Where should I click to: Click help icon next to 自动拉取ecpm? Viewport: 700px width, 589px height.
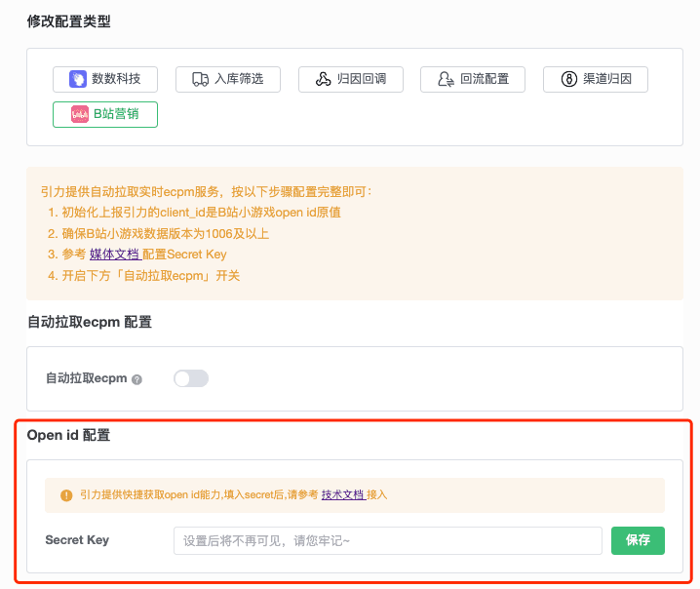click(x=137, y=379)
